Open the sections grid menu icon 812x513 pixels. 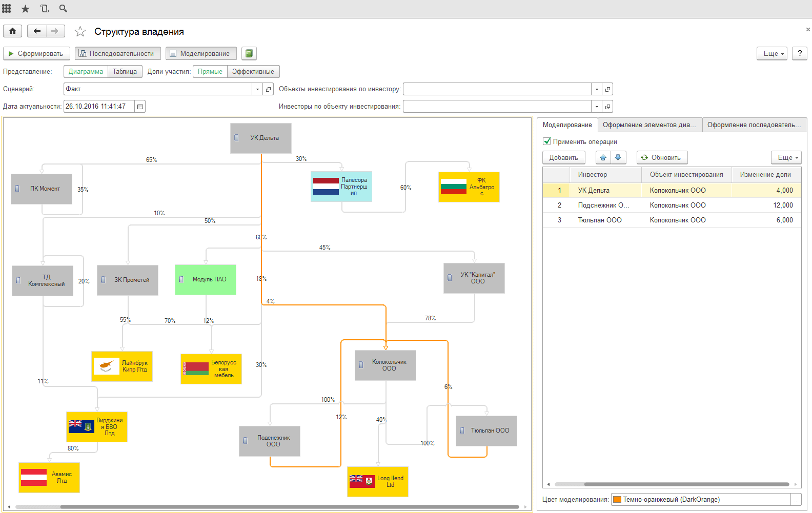pyautogui.click(x=7, y=9)
